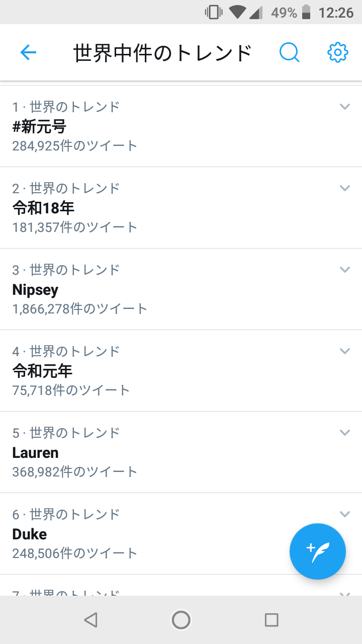View the Nipsey trend tweets
The height and width of the screenshot is (644, 362).
(35, 290)
